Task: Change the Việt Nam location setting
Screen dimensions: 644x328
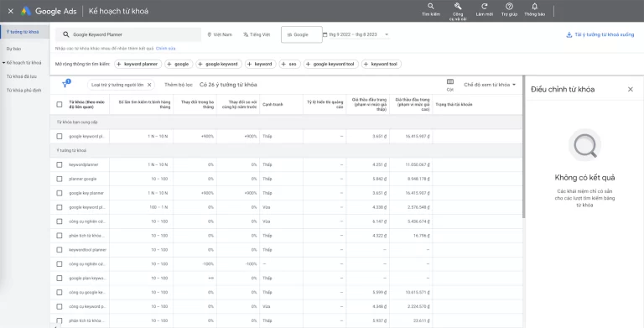Action: click(220, 34)
